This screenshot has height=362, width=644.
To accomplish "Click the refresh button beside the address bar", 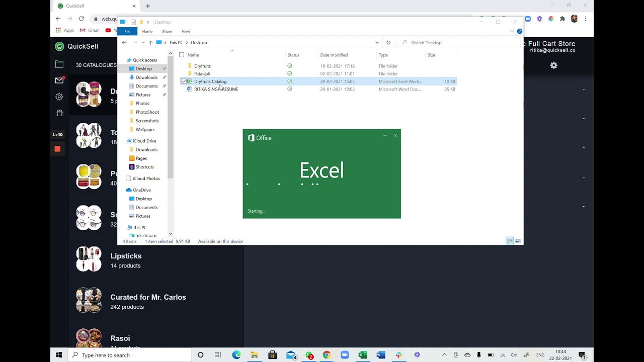I will tap(388, 43).
